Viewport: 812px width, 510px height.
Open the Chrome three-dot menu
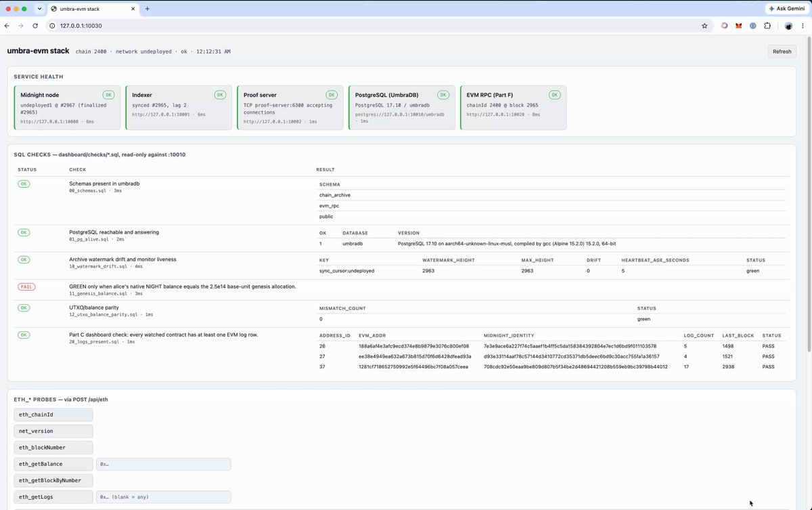[803, 26]
